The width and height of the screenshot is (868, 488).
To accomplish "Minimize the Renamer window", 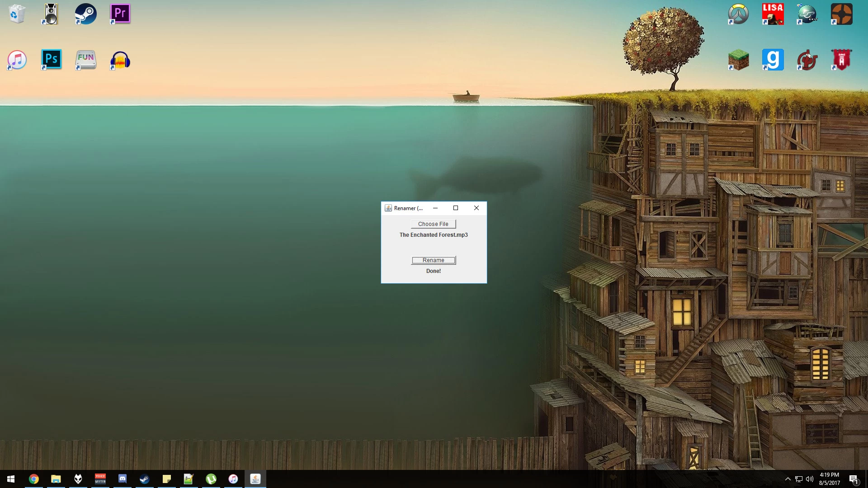I will pos(435,208).
